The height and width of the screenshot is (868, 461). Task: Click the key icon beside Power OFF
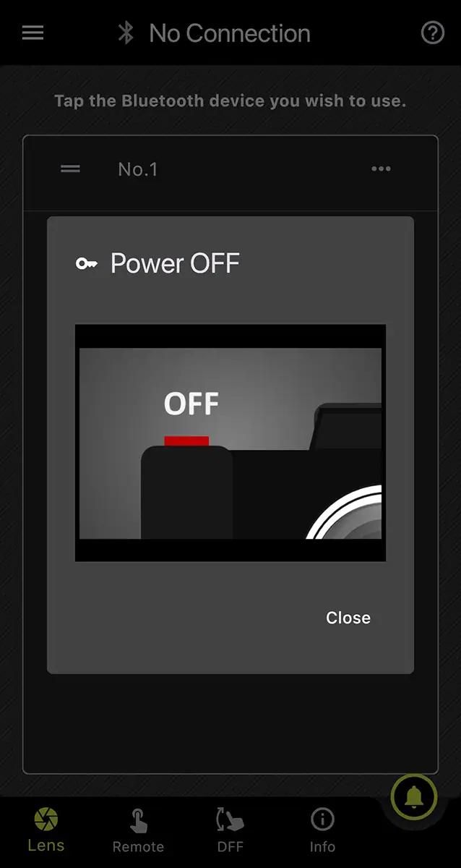click(x=87, y=263)
